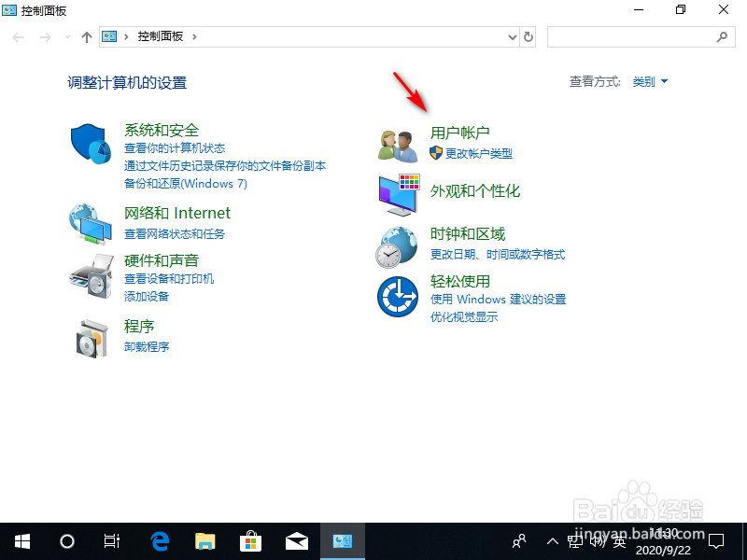Click the Programs disc icon

(90, 338)
